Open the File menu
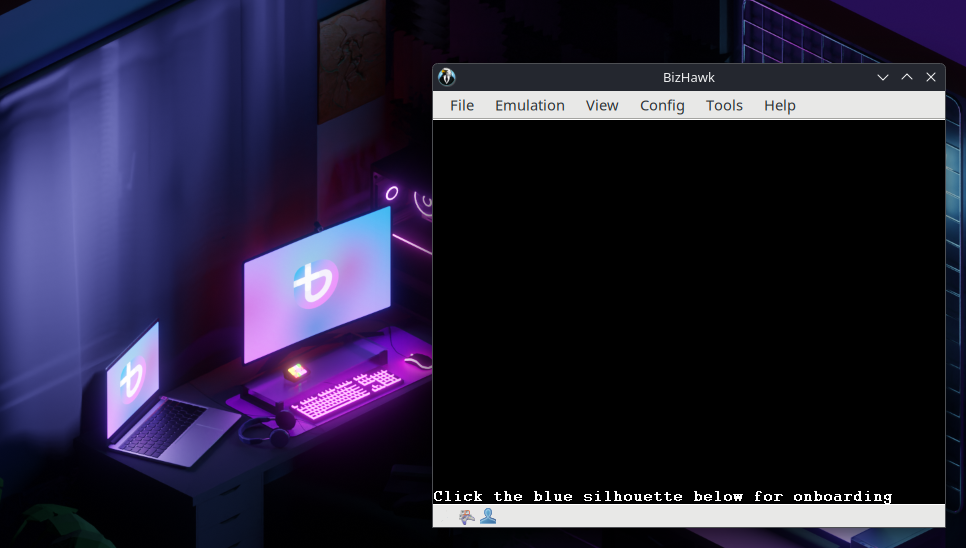Viewport: 966px width, 548px height. tap(462, 105)
